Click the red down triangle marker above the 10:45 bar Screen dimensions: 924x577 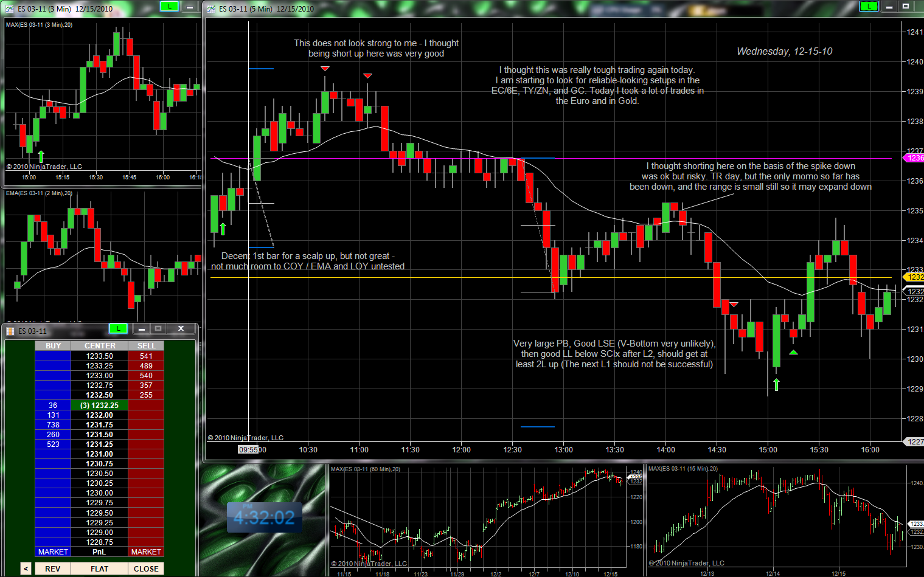tap(325, 69)
